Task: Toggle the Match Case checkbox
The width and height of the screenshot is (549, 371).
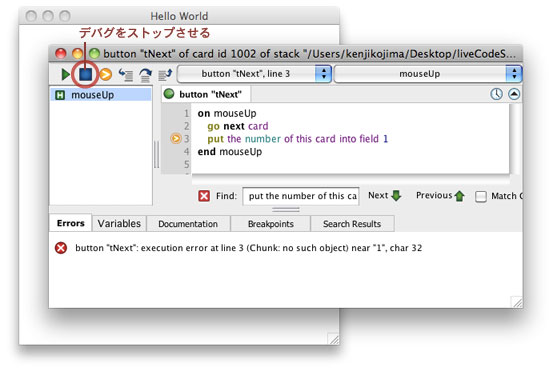Action: tap(481, 196)
